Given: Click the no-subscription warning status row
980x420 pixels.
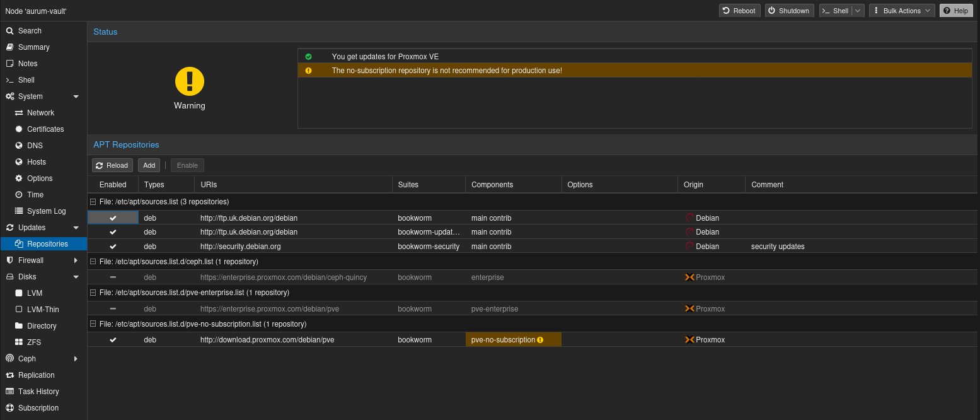Looking at the screenshot, I should 635,71.
